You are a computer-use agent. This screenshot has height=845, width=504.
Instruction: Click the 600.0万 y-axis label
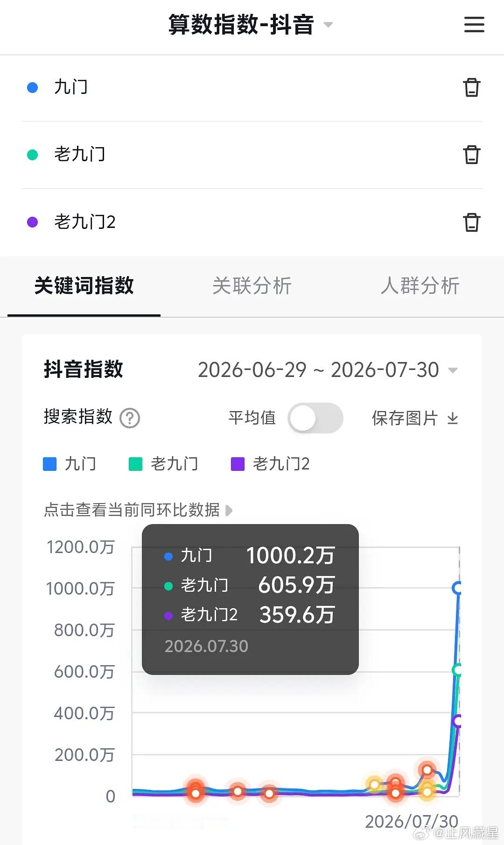(84, 672)
